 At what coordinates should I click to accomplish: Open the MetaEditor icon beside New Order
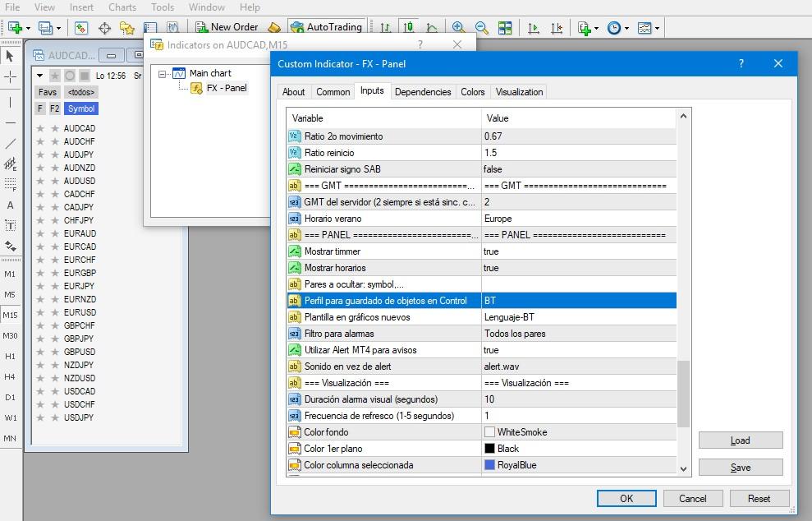274,27
